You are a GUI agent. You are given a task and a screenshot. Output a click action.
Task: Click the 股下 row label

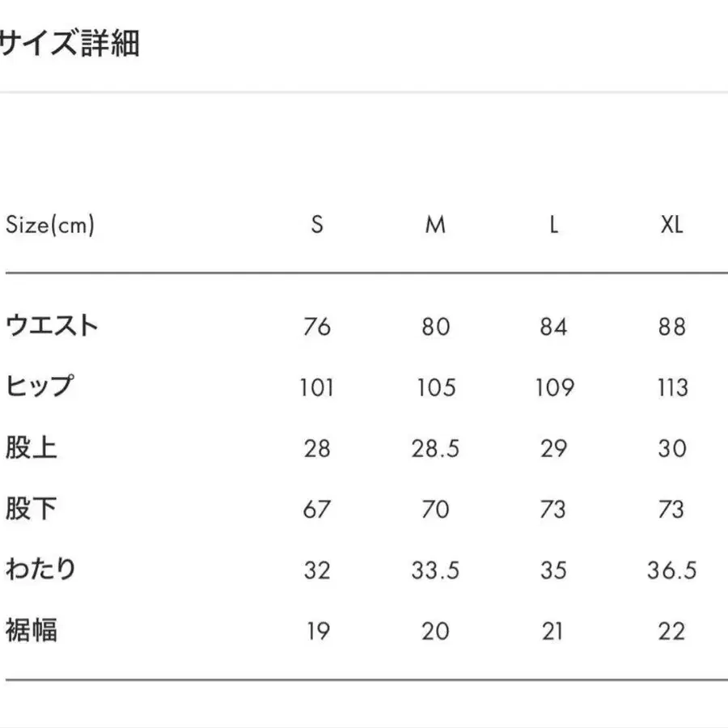pos(31,509)
